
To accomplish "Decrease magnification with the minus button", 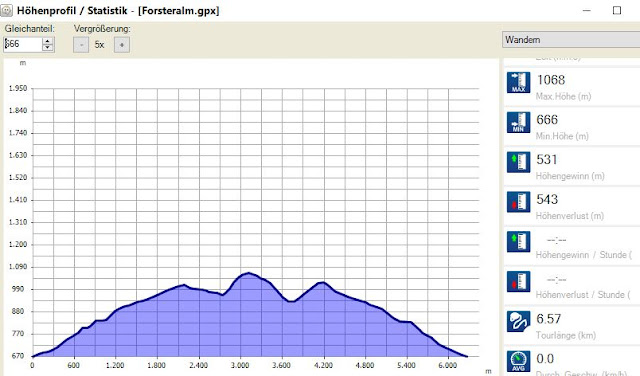I will pyautogui.click(x=81, y=45).
